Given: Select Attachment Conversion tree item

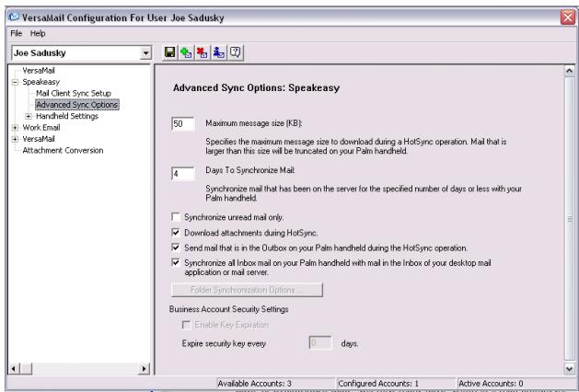Looking at the screenshot, I should [x=63, y=150].
